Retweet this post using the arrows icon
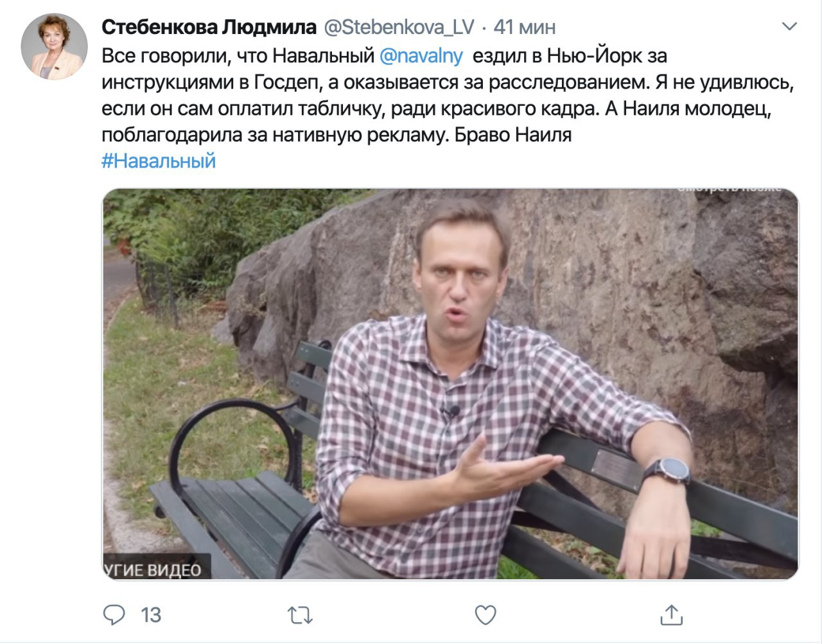Screen dimensions: 822x644 point(299,615)
